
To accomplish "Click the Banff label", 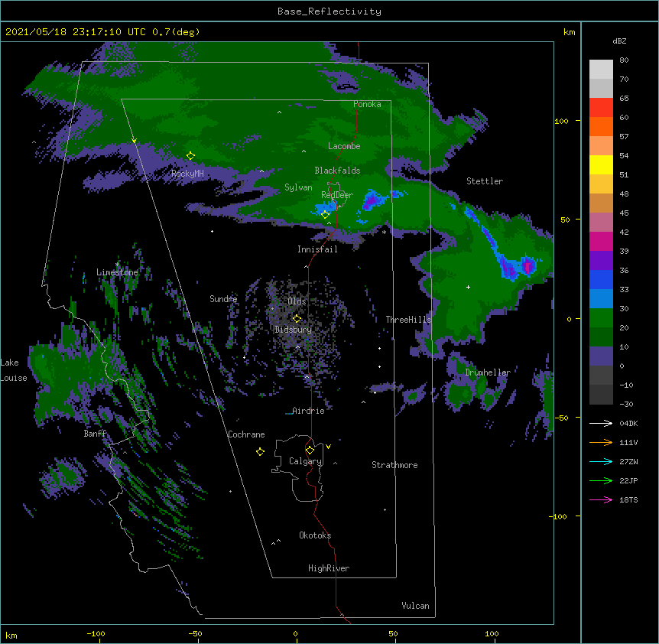I will point(95,434).
